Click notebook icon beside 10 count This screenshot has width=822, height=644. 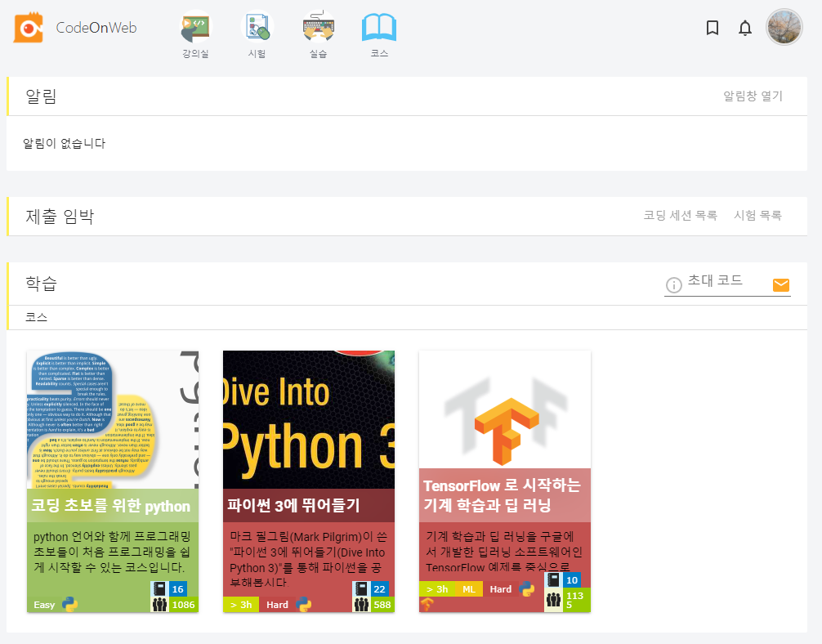(x=554, y=580)
